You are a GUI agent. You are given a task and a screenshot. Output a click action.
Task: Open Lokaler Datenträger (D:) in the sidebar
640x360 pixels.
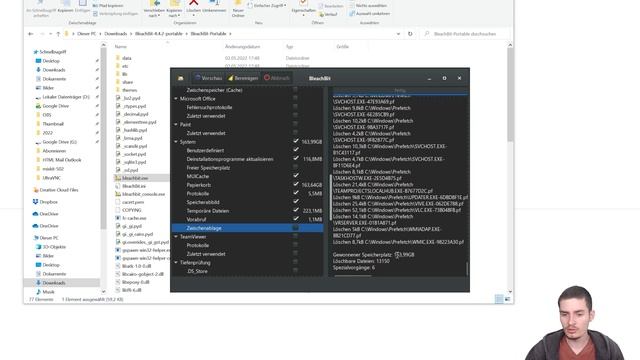point(62,97)
